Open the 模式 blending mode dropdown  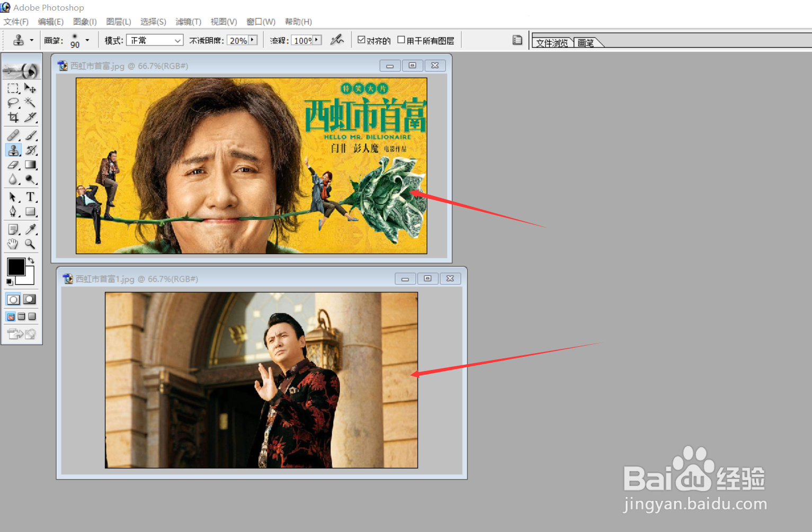(155, 40)
